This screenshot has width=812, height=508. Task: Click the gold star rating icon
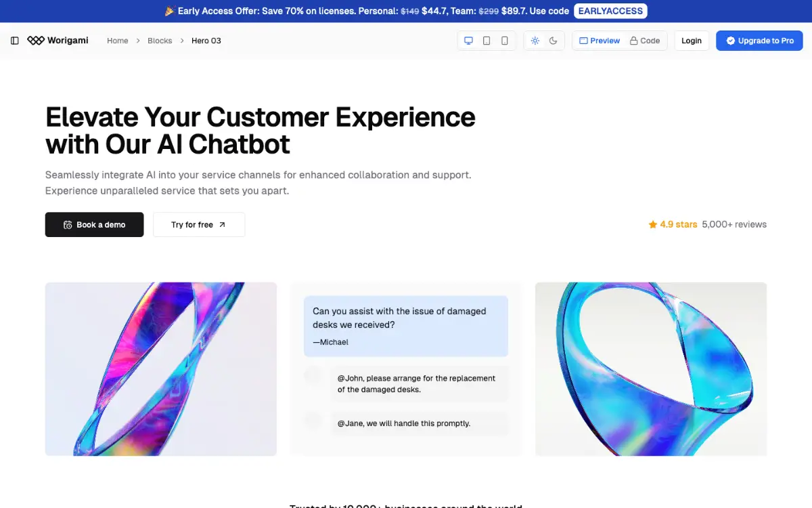click(x=653, y=224)
